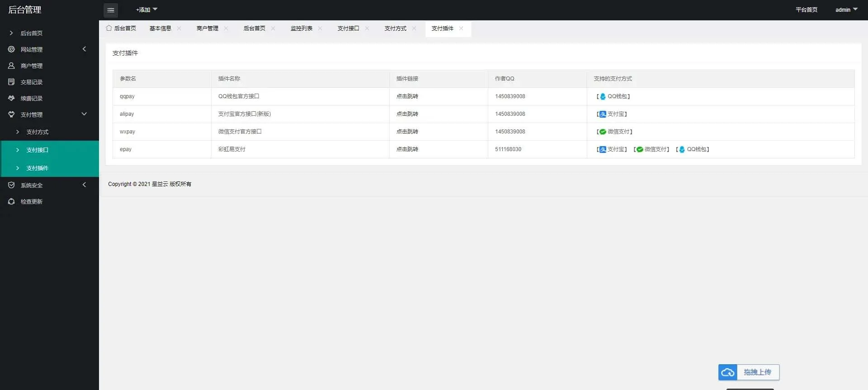Close the 监控列表 tab

click(320, 28)
